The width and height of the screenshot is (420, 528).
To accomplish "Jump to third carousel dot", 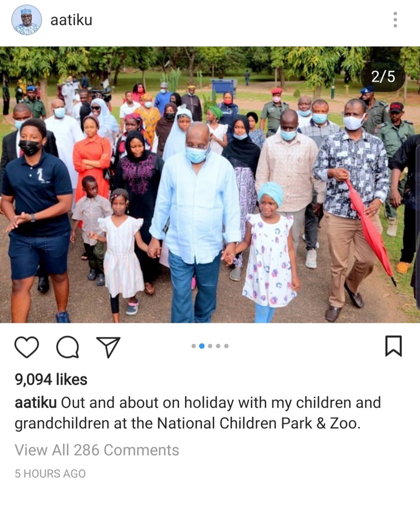I will tap(210, 346).
